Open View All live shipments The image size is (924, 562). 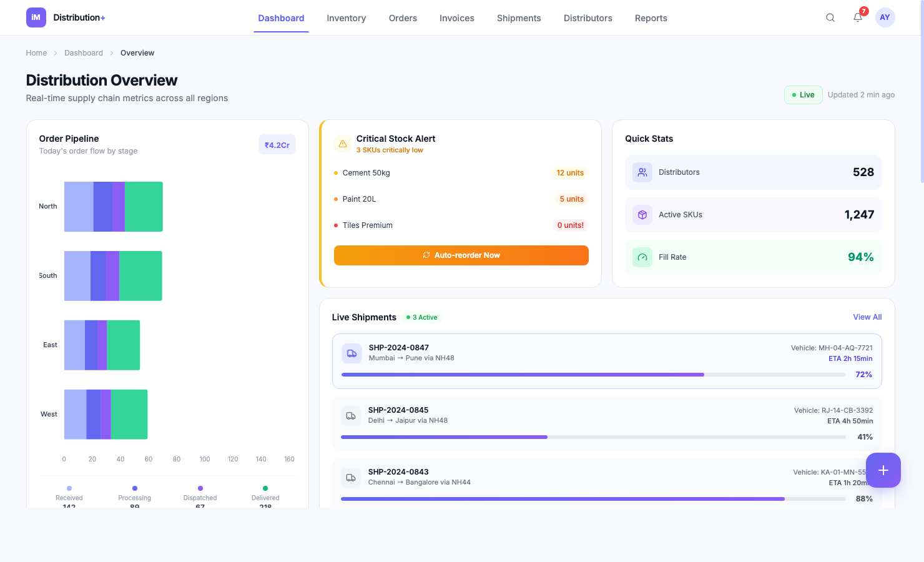coord(867,317)
